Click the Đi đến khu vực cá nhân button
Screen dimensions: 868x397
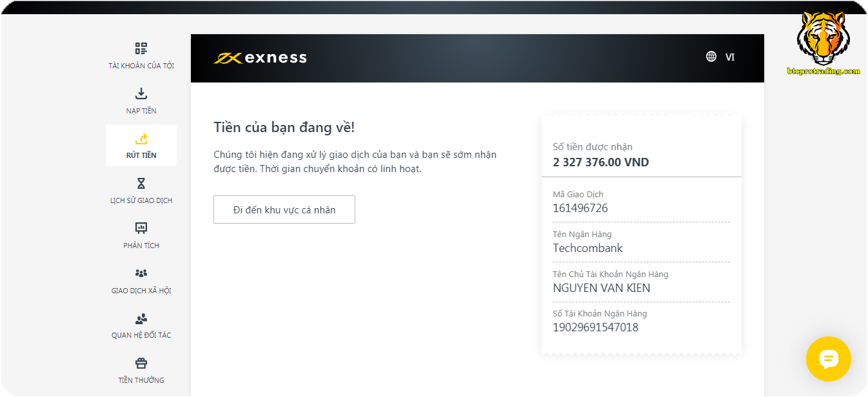point(284,209)
